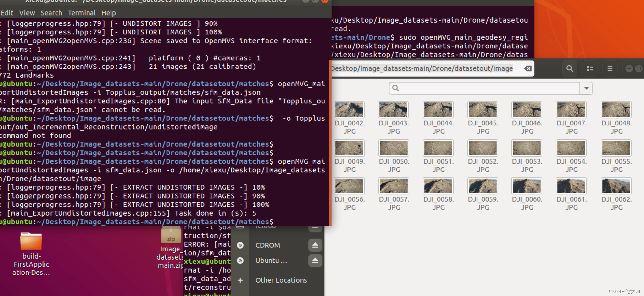Open the build-FirstApplication desktop folder

pyautogui.click(x=31, y=241)
